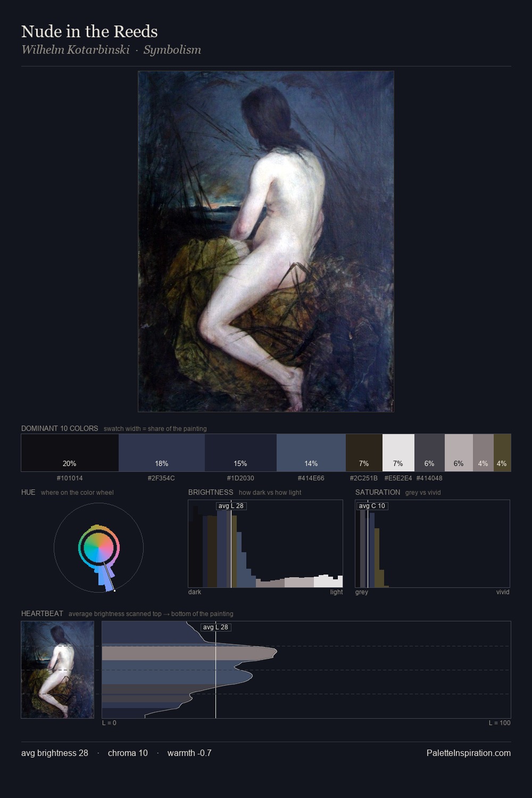This screenshot has height=798, width=532.
Task: Click the 'vivid' saturation axis label
Action: [x=503, y=592]
